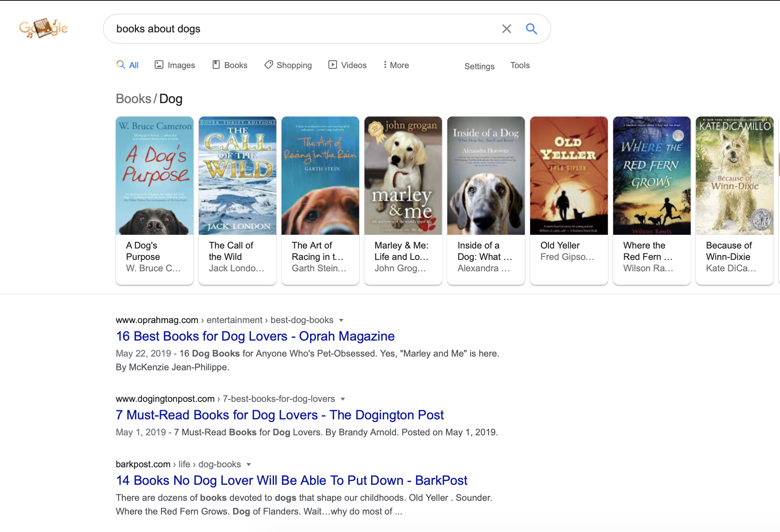Open The Call of the Wild cover
This screenshot has height=532, width=780.
coord(237,175)
